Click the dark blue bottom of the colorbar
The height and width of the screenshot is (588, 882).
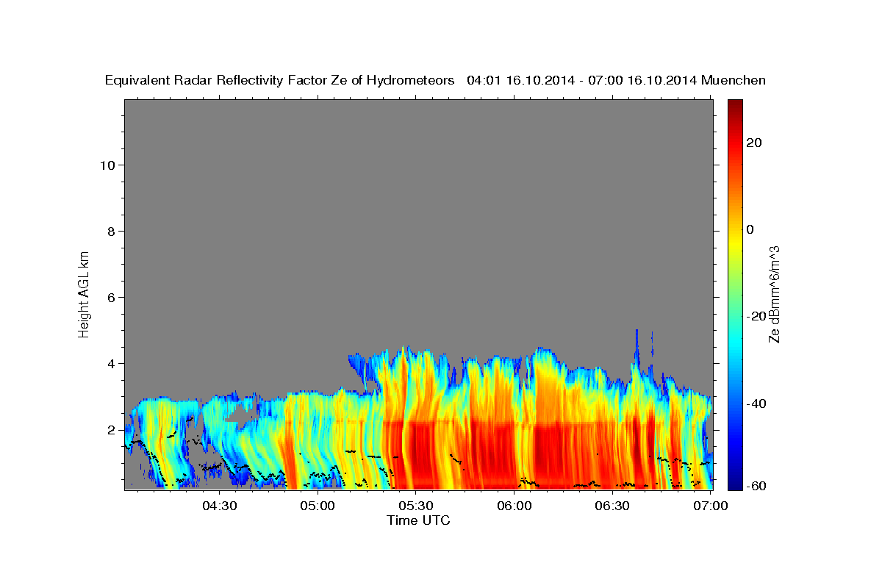click(x=735, y=484)
